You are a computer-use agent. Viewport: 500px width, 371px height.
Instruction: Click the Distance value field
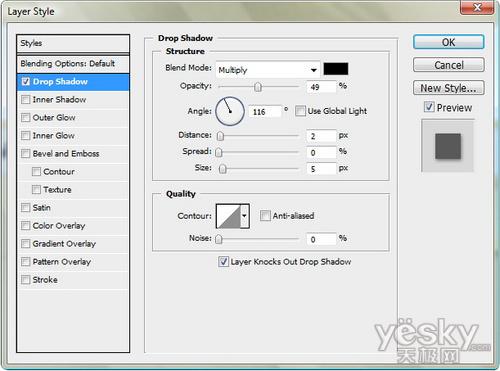tap(321, 136)
